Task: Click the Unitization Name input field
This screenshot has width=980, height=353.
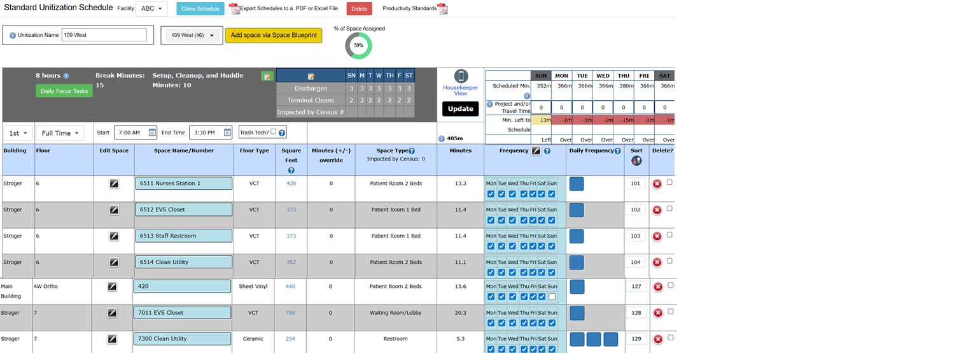Action: click(x=104, y=35)
